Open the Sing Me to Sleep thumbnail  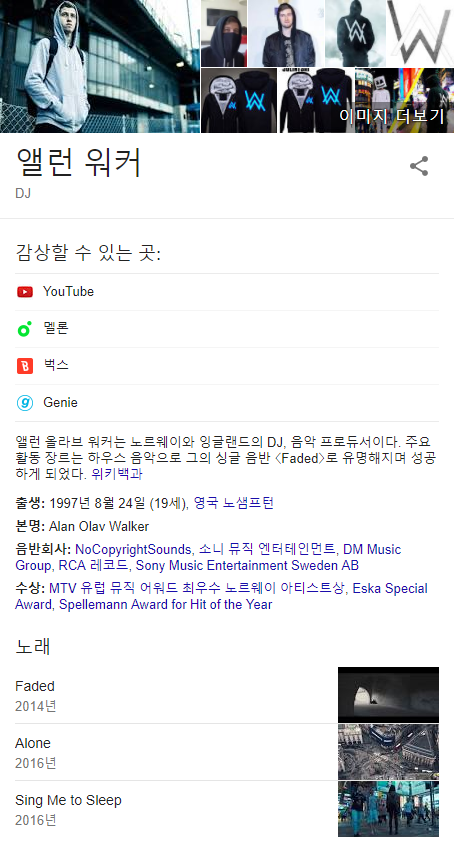coord(388,809)
